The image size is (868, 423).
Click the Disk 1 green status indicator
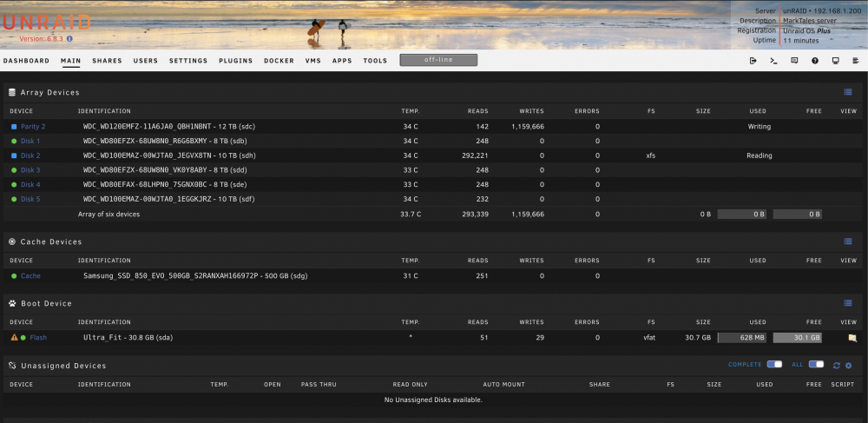point(14,142)
